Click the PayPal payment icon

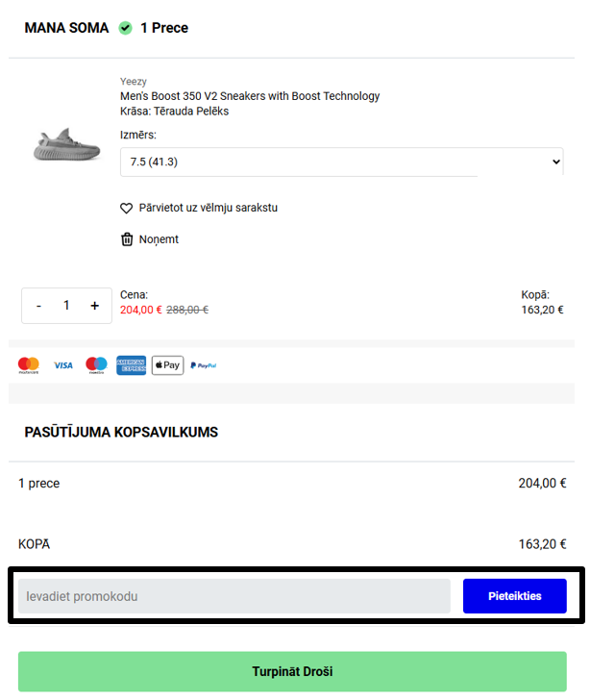click(203, 365)
